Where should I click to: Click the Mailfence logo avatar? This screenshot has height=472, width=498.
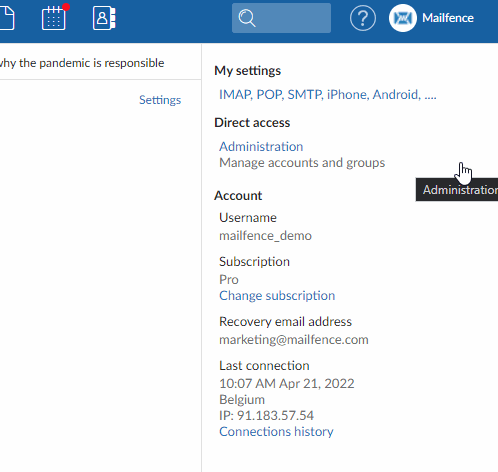click(403, 18)
